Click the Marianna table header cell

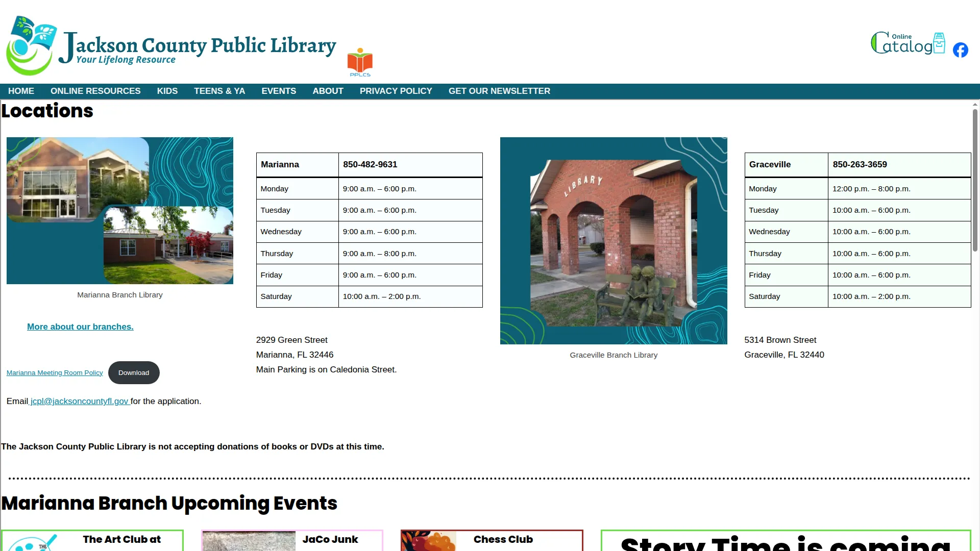pyautogui.click(x=298, y=165)
